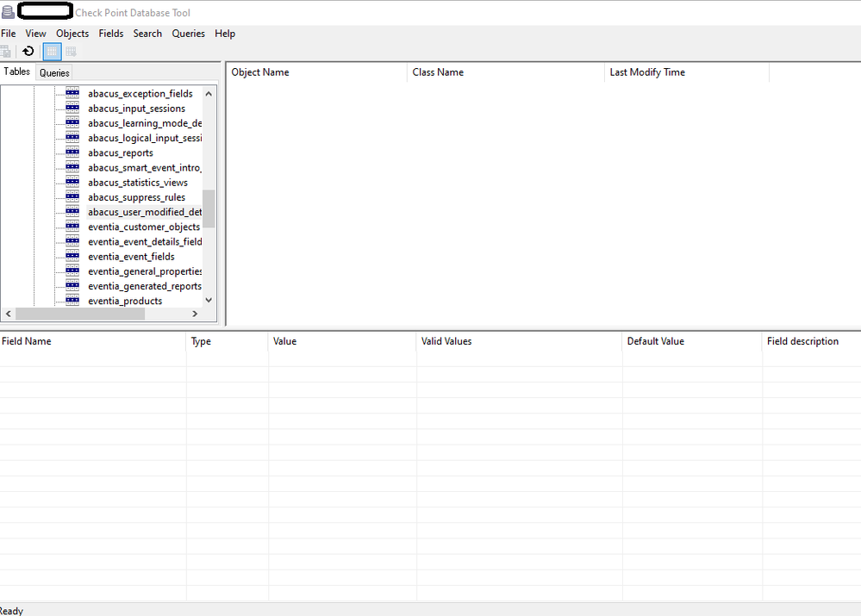Select the Tables tab
861x616 pixels.
tap(17, 72)
